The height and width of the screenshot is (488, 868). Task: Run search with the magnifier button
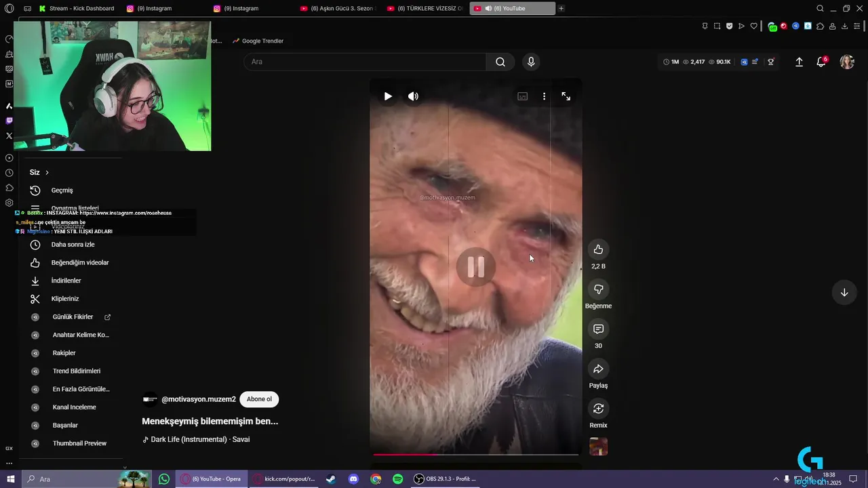pos(500,62)
